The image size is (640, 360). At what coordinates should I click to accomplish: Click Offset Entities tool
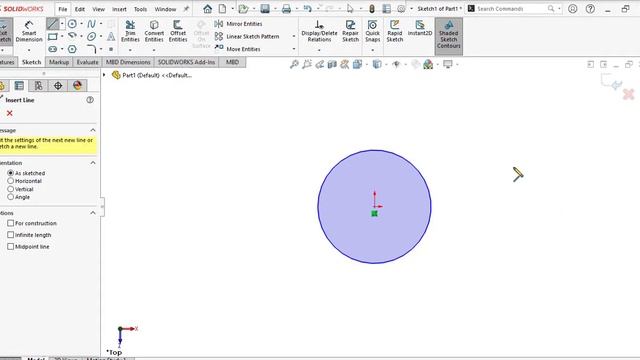178,31
